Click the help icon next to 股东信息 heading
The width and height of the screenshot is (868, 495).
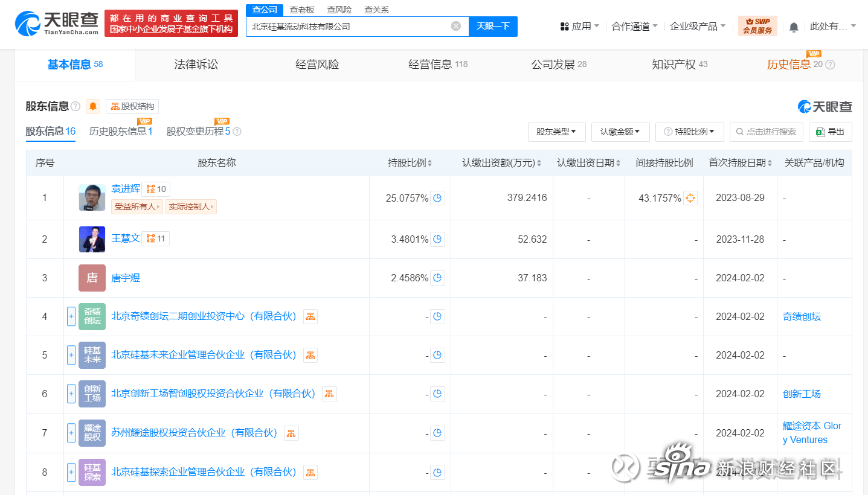tap(76, 106)
